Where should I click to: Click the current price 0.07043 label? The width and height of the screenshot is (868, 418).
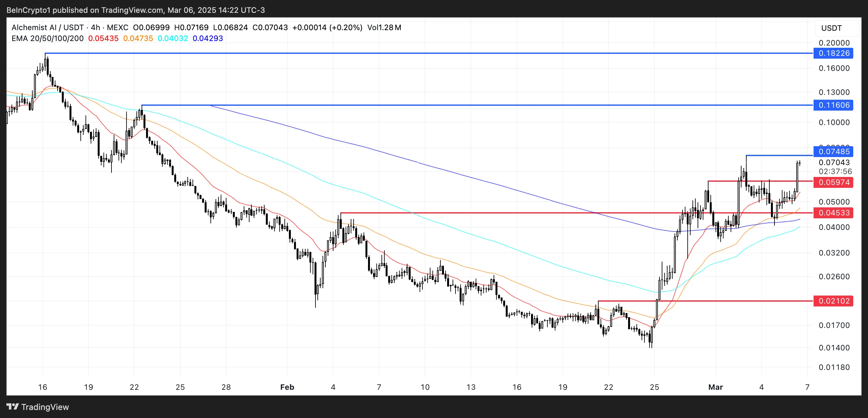(834, 163)
